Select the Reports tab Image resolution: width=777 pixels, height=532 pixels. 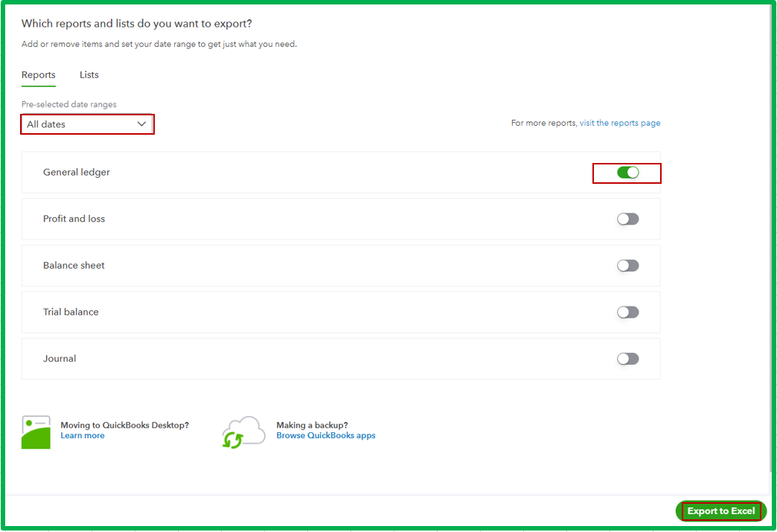tap(38, 75)
